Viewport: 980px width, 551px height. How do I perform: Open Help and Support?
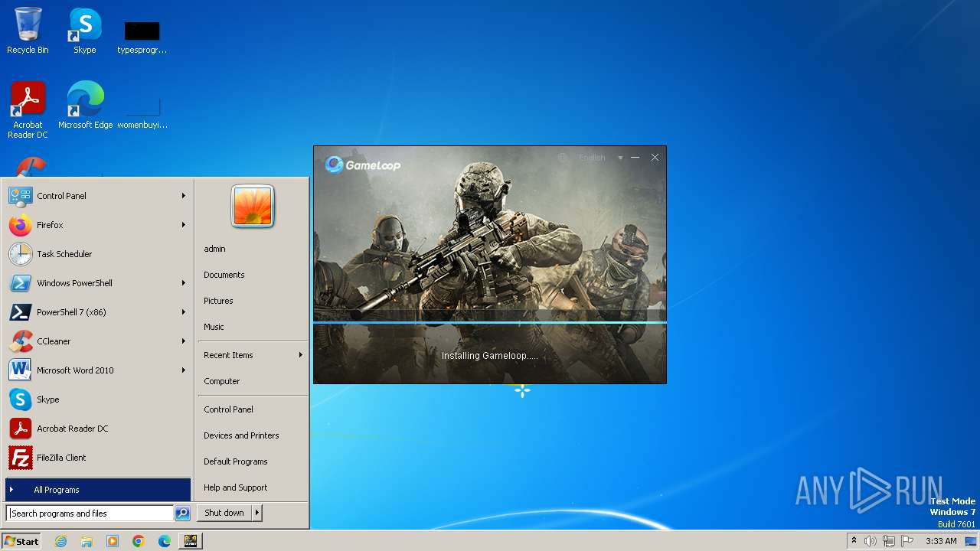(253, 487)
